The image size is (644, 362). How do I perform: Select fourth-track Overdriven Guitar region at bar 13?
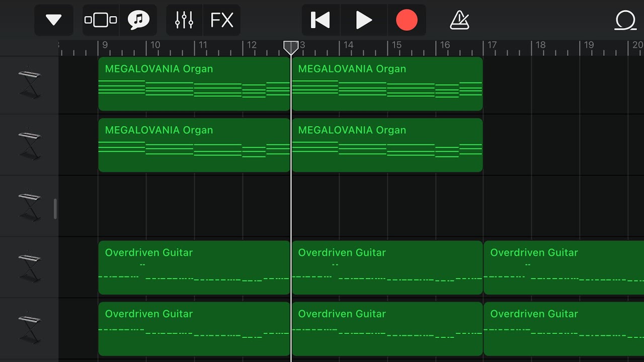387,267
